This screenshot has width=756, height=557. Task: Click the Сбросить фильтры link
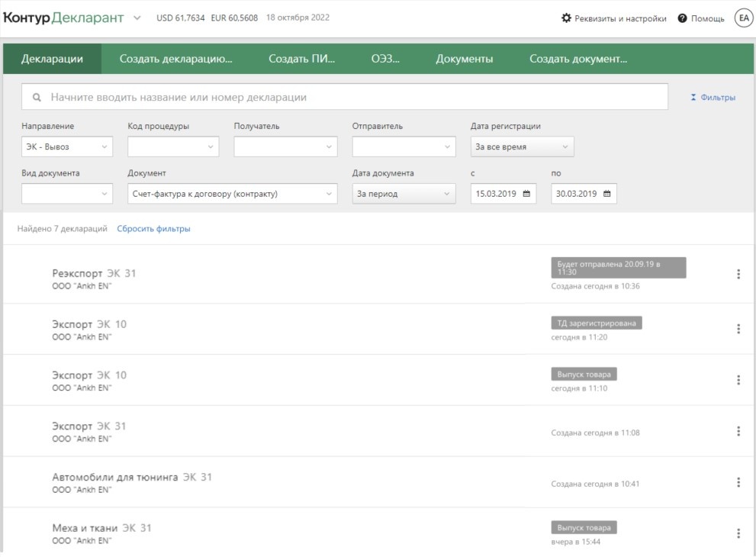click(154, 229)
